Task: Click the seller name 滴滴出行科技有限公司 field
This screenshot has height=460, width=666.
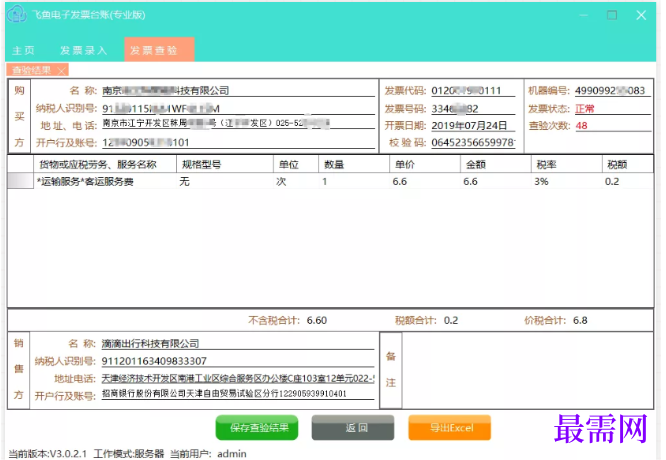Action: (238, 344)
